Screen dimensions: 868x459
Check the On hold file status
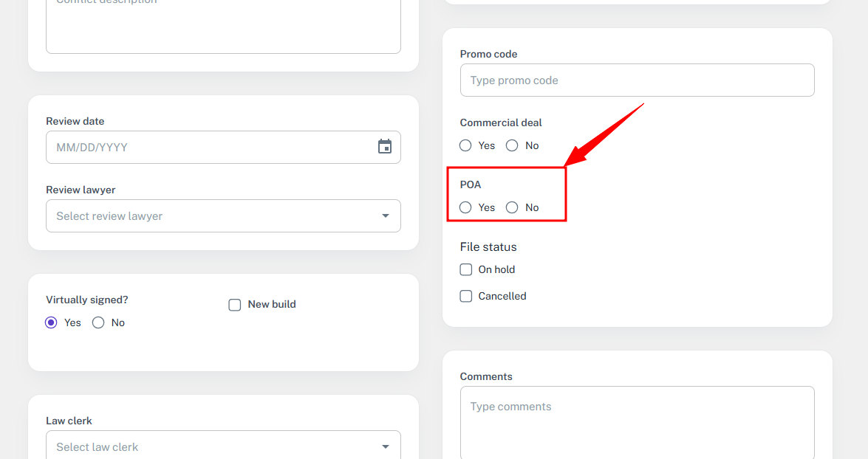(466, 269)
